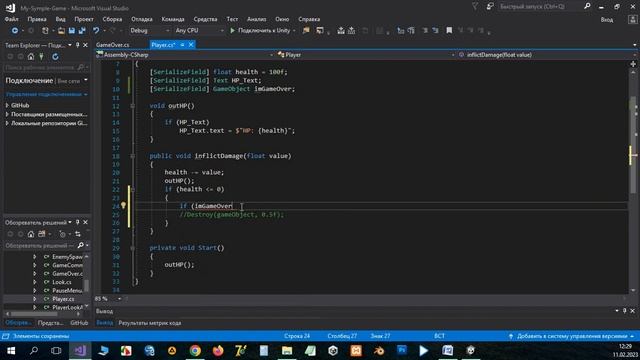Click the Быстрый запуск search field
This screenshot has height=360, width=640.
pos(540,7)
